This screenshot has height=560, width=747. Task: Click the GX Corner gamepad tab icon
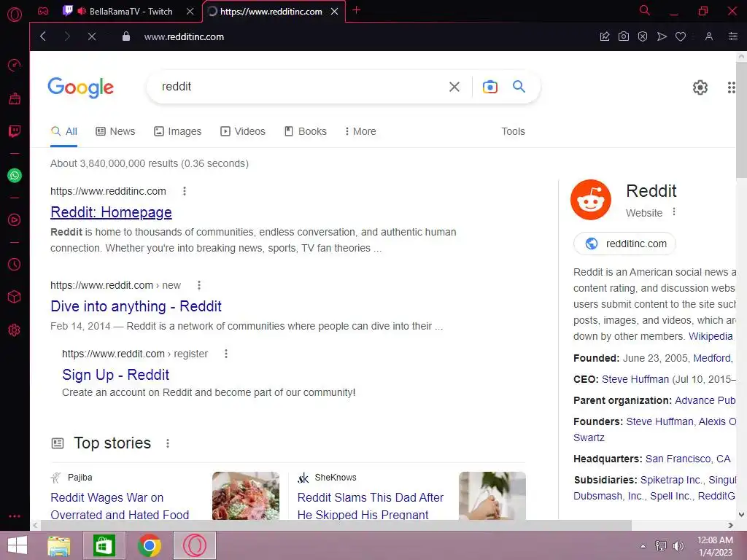tap(43, 11)
